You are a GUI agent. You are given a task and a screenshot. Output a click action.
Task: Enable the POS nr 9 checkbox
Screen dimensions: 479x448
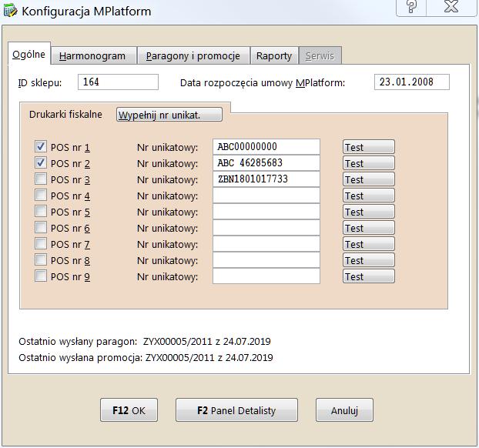(x=41, y=276)
